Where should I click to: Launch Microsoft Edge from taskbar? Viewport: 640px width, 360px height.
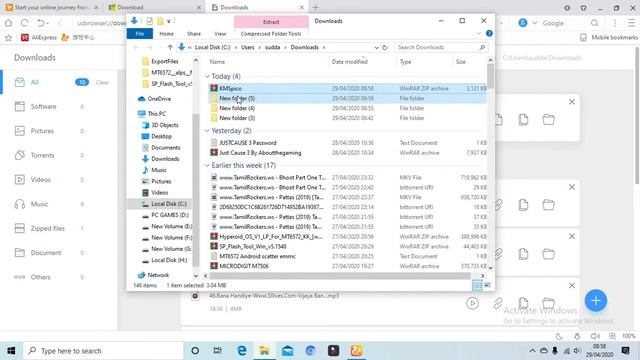[x=242, y=351]
